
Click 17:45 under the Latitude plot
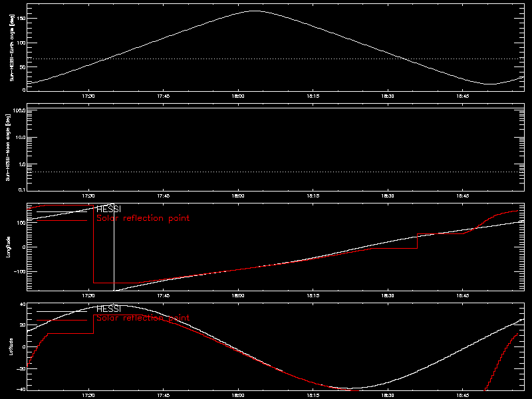click(163, 396)
